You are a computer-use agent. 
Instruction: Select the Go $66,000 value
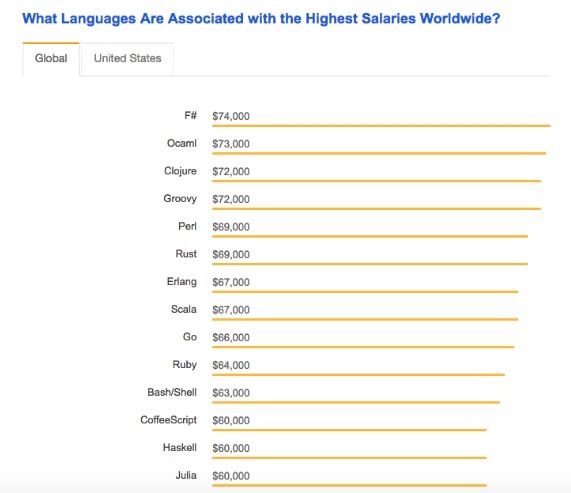click(x=231, y=338)
